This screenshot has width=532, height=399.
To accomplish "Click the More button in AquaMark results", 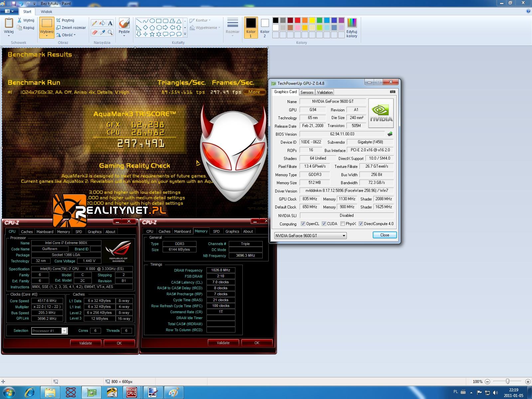I will point(254,92).
